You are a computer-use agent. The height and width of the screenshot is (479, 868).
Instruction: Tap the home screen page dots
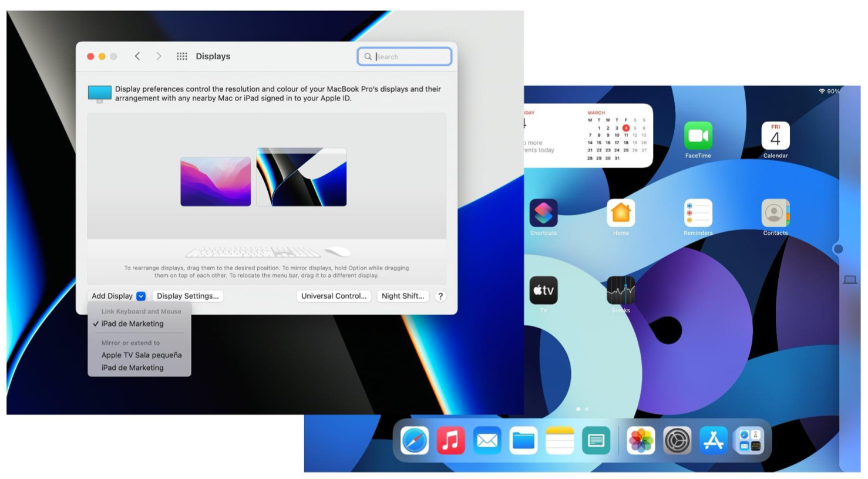pyautogui.click(x=582, y=409)
